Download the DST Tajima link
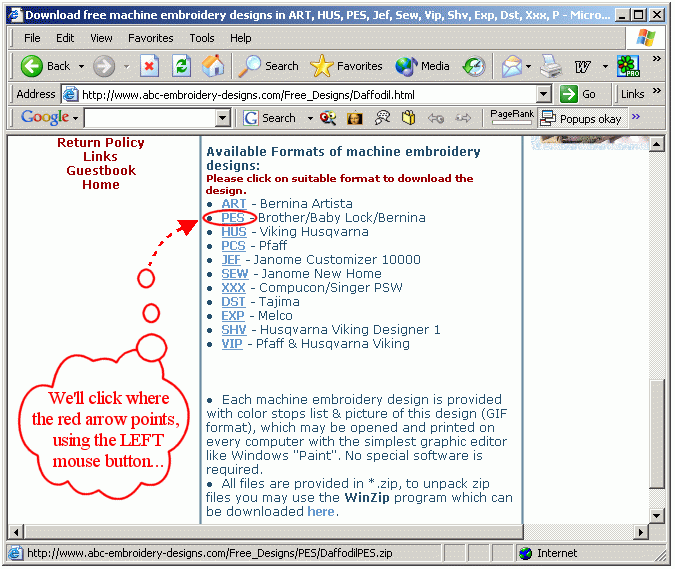The height and width of the screenshot is (569, 675). coord(233,302)
